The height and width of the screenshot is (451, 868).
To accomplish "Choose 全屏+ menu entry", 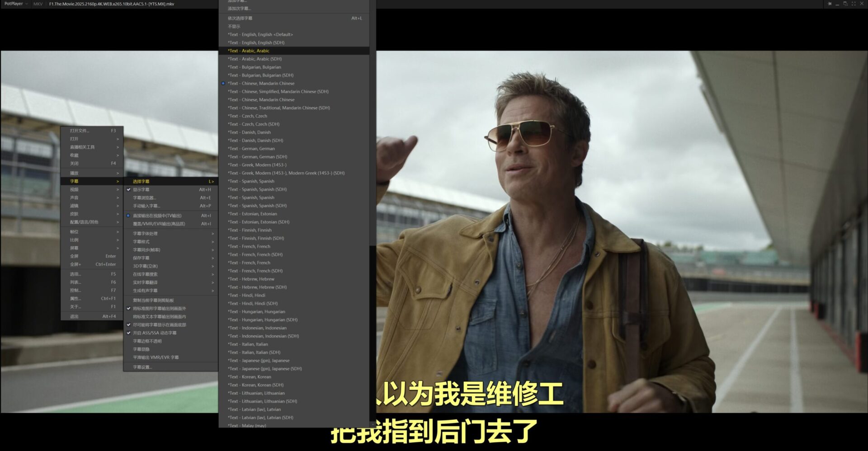I will 92,264.
